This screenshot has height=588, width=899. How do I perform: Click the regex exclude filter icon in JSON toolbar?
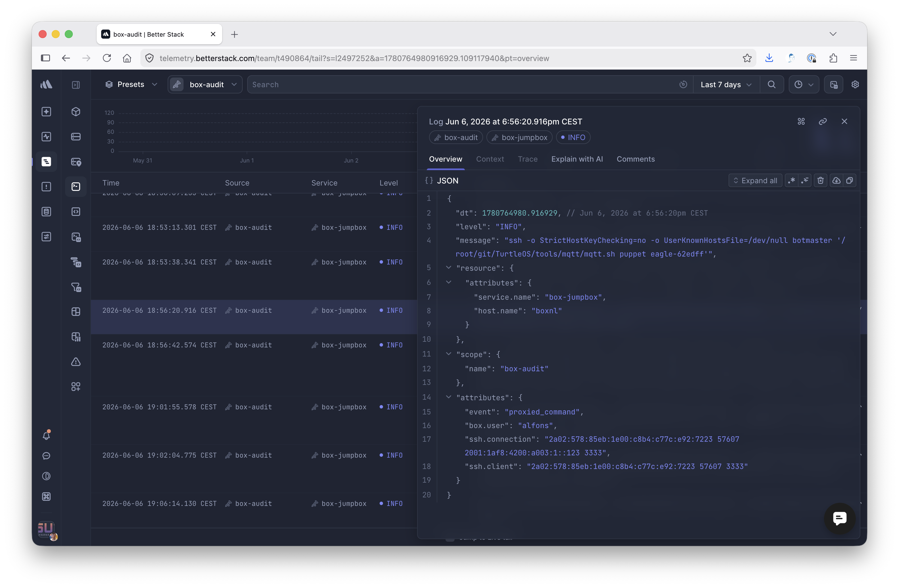[x=805, y=180]
